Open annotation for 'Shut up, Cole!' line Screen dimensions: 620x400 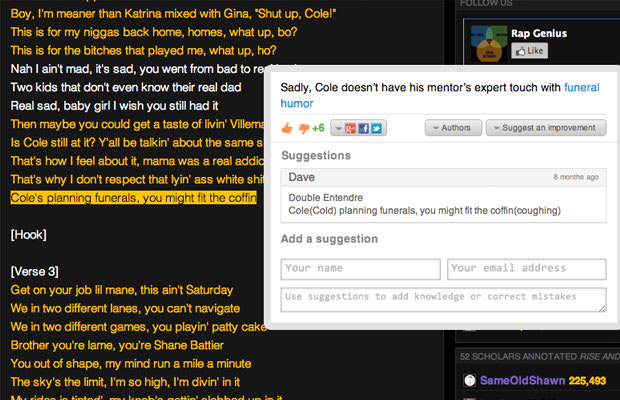coord(173,14)
